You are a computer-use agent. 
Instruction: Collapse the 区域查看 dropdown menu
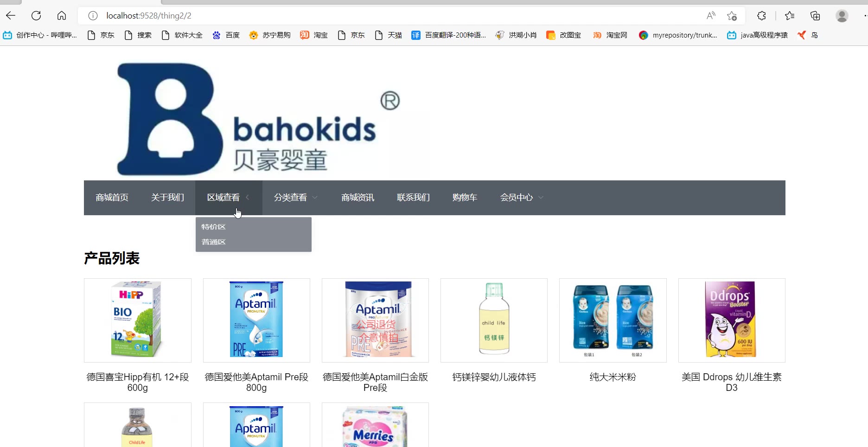pos(229,198)
